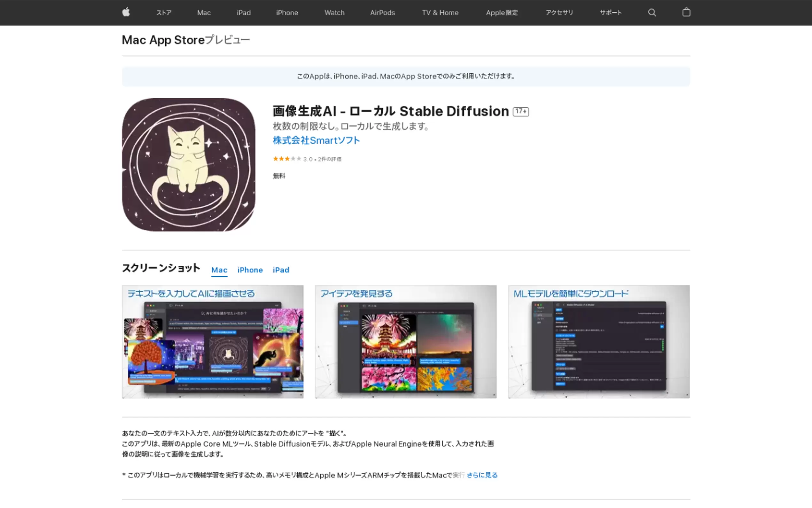This screenshot has height=508, width=812.
Task: Select Watch in the navigation bar
Action: click(x=334, y=13)
